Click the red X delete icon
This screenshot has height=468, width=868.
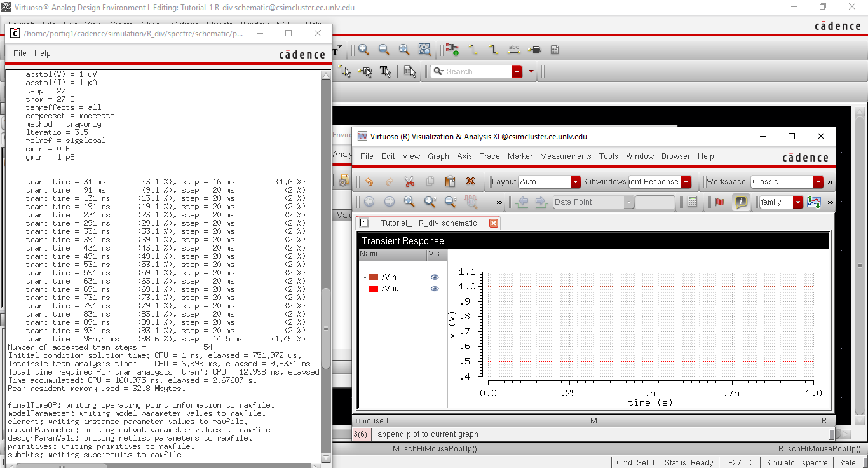coord(470,182)
